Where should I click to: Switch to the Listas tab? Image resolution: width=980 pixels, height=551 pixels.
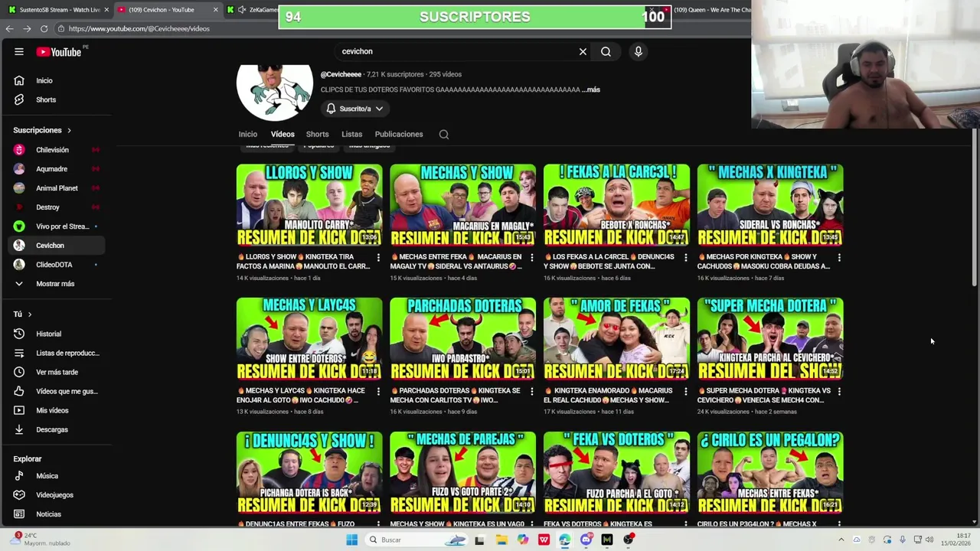351,135
